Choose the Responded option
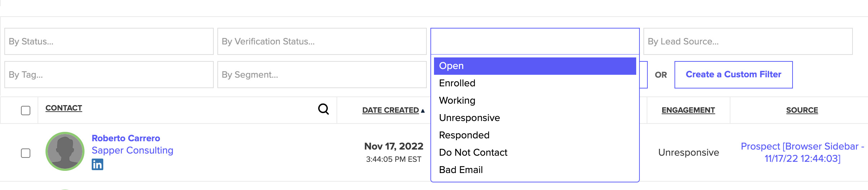 [535, 135]
